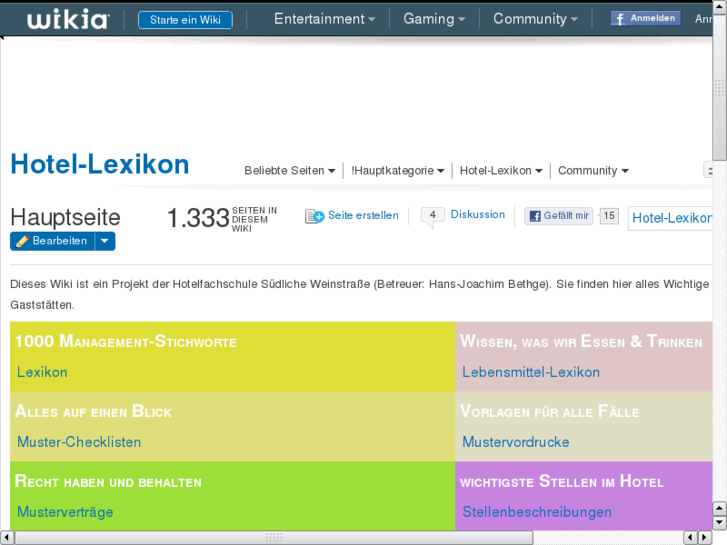Expand the !Hauptkategorie menu
Viewport: 727px width, 545px height.
[x=397, y=171]
